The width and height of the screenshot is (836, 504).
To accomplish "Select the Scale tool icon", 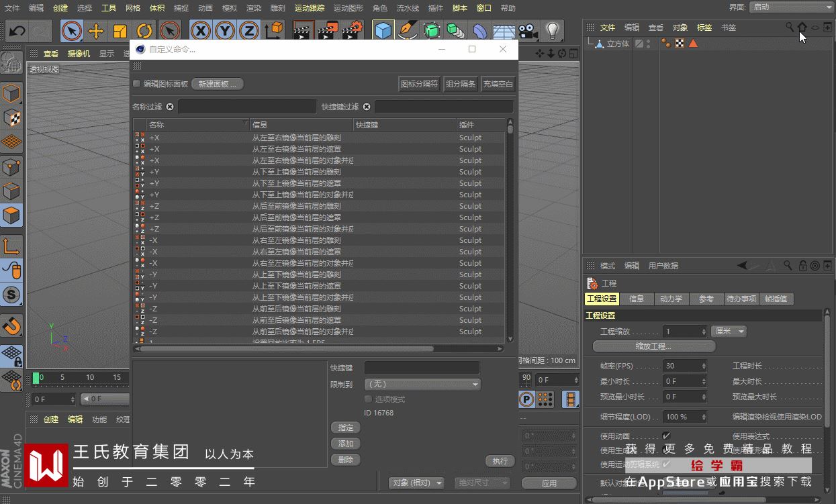I will (x=120, y=31).
